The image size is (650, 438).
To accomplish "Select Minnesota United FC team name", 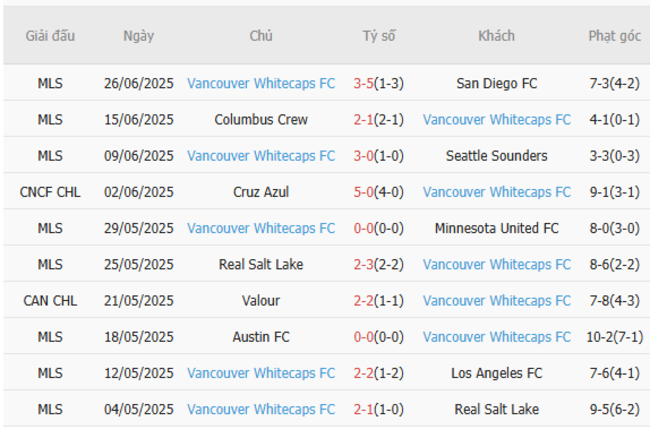I will click(x=496, y=228).
